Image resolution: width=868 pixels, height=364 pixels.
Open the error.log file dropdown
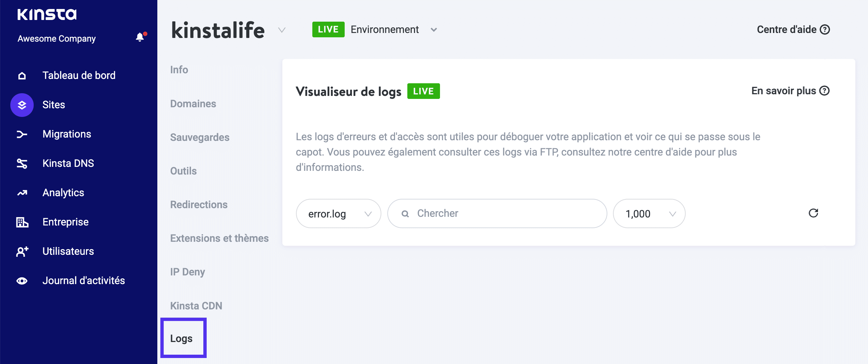point(338,213)
